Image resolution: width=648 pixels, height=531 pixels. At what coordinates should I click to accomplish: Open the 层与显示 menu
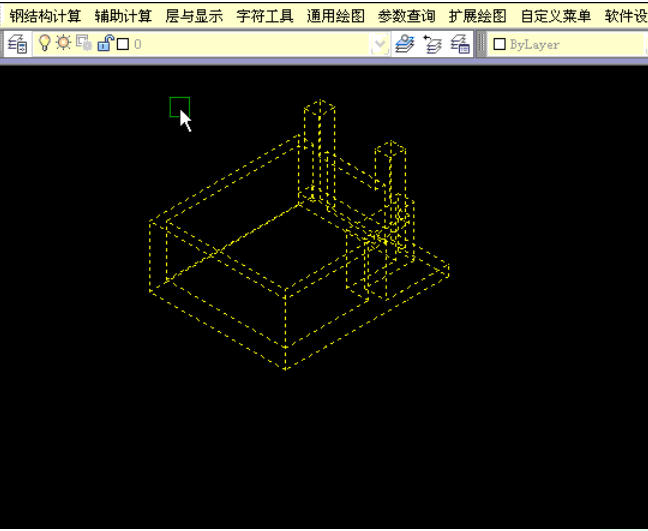tap(194, 16)
